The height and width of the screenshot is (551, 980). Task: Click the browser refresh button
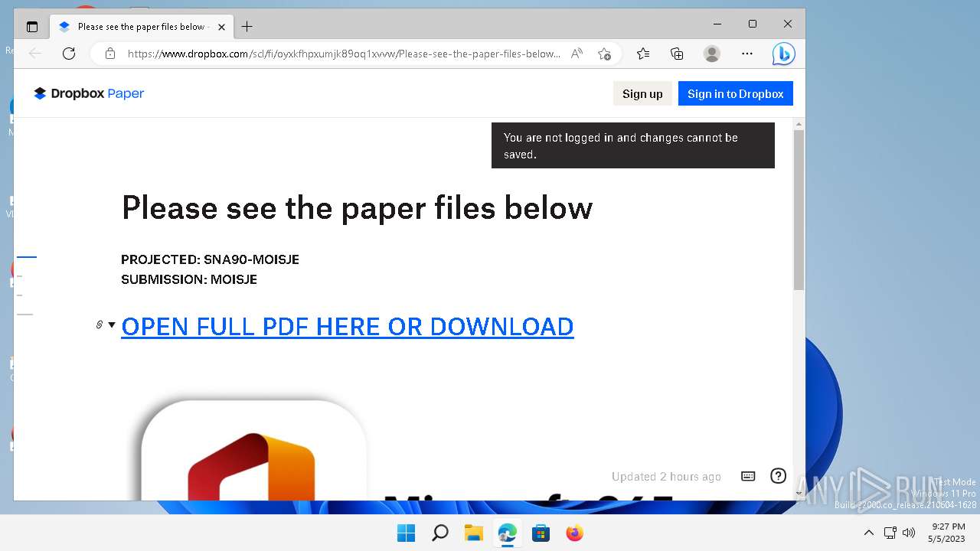(x=69, y=54)
